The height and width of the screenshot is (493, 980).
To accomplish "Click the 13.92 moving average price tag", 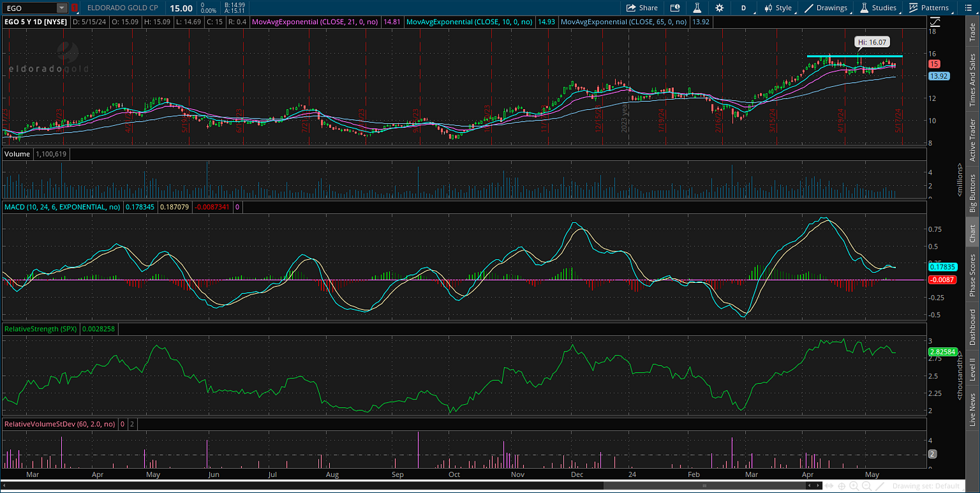I will [938, 76].
